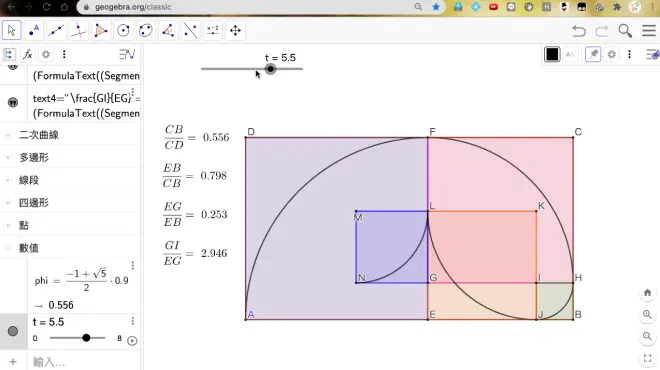Viewport: 660px width, 370px height.
Task: Open the main hamburger menu
Action: (649, 31)
